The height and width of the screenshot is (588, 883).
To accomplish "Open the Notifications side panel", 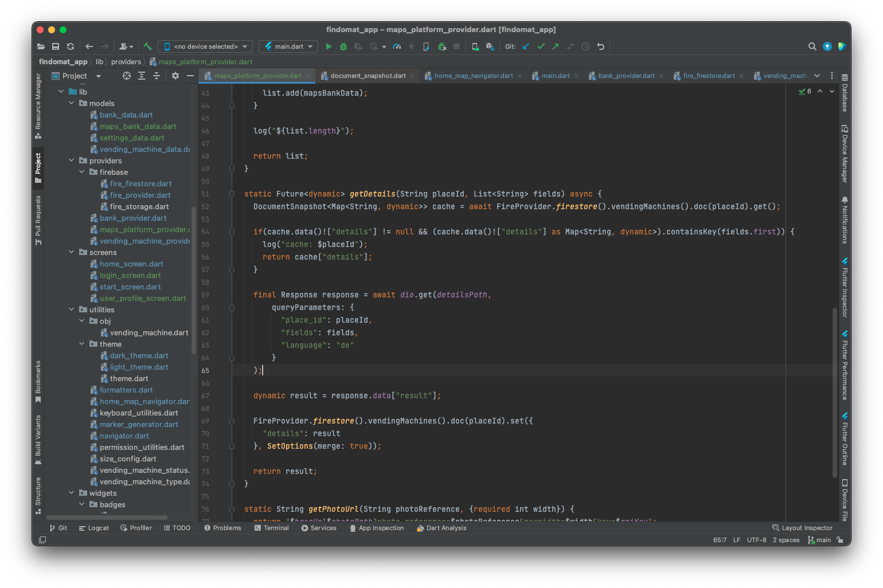I will click(844, 220).
